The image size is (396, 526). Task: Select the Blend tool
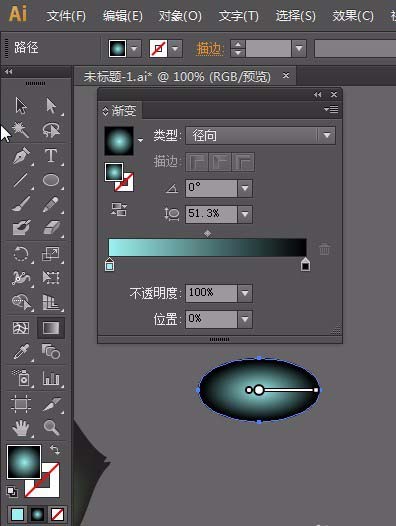51,352
